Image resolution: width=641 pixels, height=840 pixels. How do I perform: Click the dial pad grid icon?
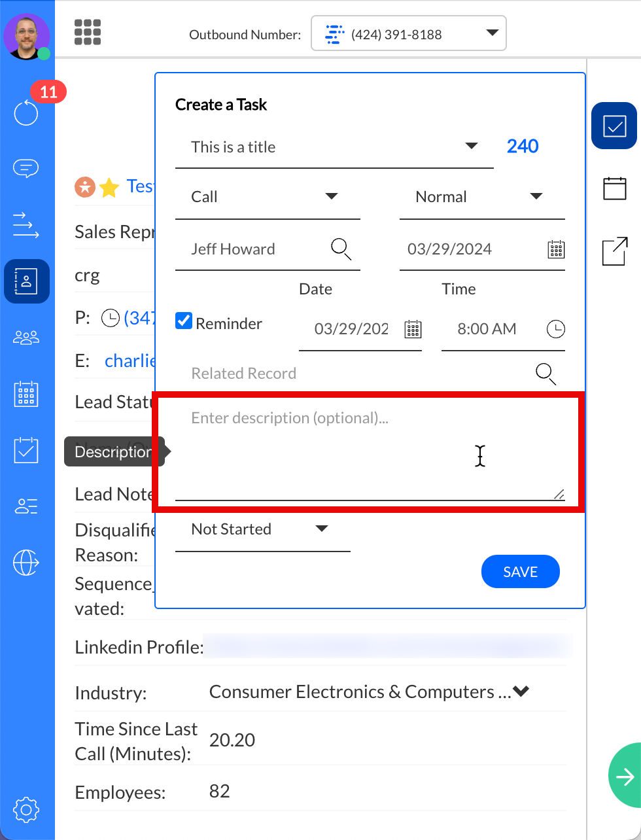[x=88, y=32]
